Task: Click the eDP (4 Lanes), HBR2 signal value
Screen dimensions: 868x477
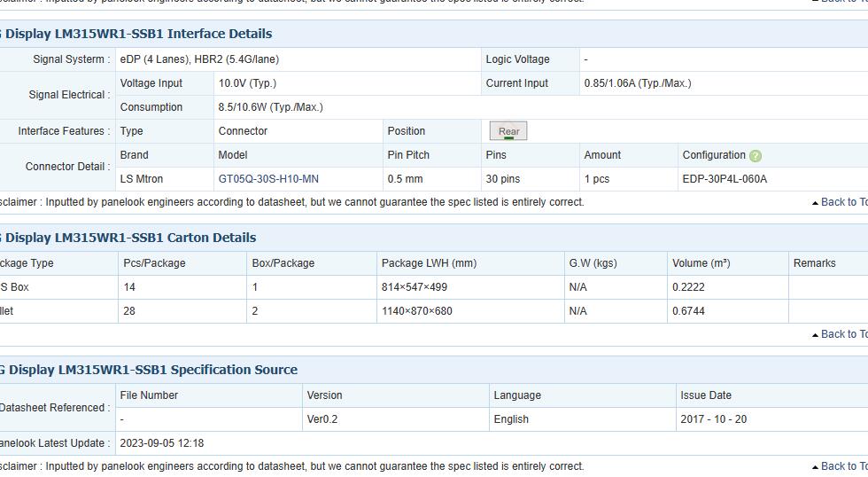Action: point(199,59)
